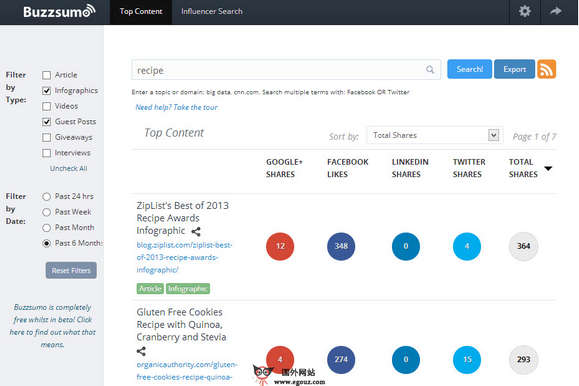This screenshot has height=386, width=579.
Task: Click Google+ shares circle showing 12
Action: 280,246
